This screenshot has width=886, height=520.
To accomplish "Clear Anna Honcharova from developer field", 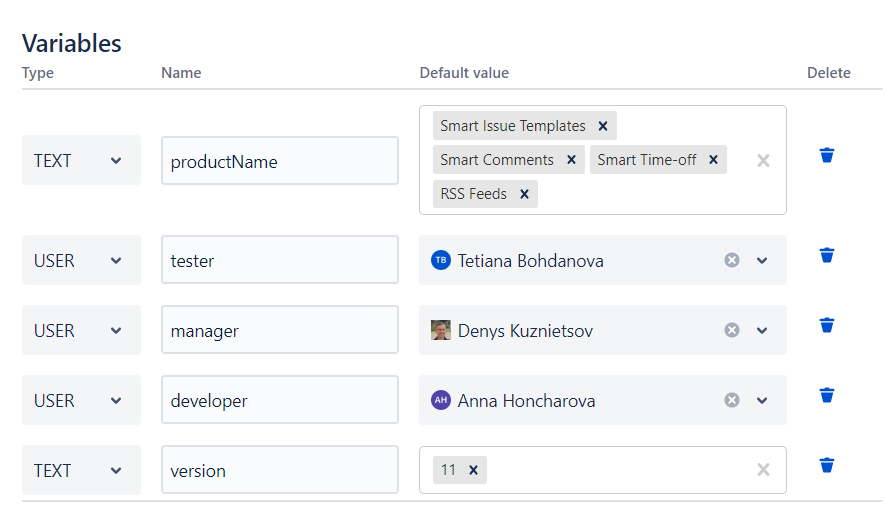I will tap(732, 400).
